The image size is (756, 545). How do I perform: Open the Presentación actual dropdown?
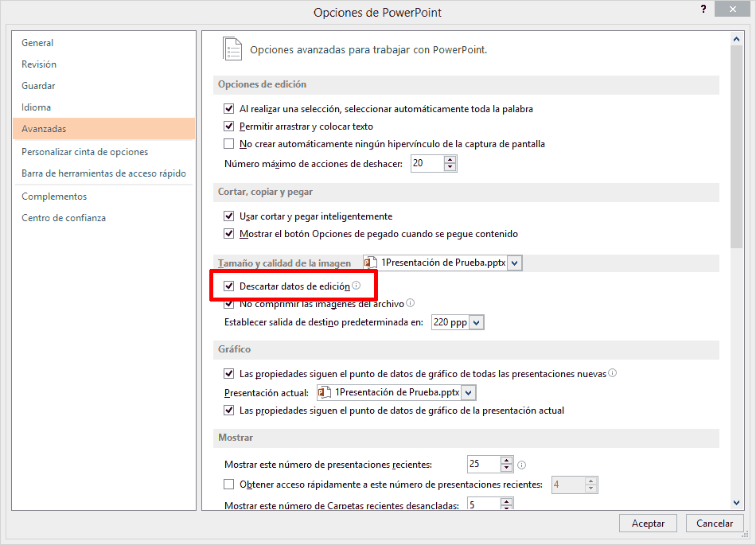pos(468,392)
